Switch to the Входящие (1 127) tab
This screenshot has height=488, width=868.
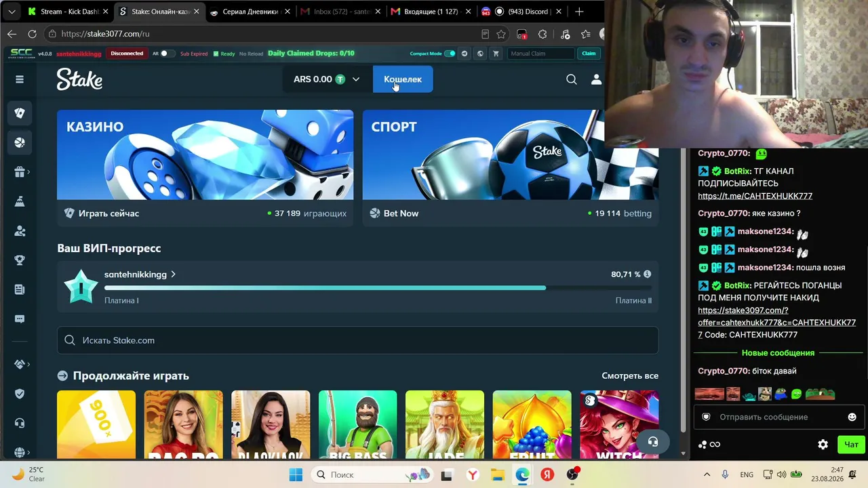(x=431, y=12)
